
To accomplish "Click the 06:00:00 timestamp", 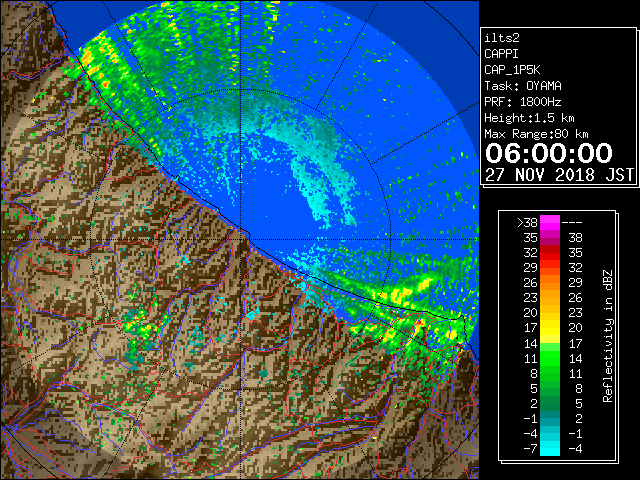I will pyautogui.click(x=549, y=153).
